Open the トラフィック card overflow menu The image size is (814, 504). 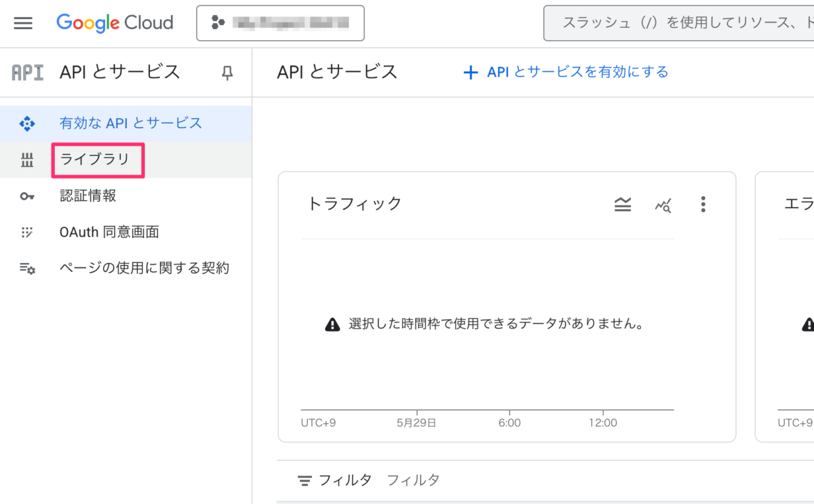pos(703,204)
